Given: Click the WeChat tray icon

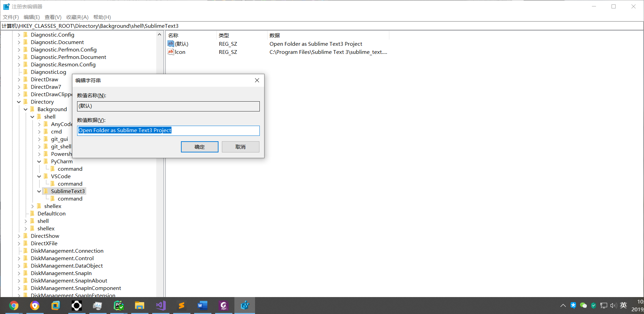Looking at the screenshot, I should tap(583, 306).
